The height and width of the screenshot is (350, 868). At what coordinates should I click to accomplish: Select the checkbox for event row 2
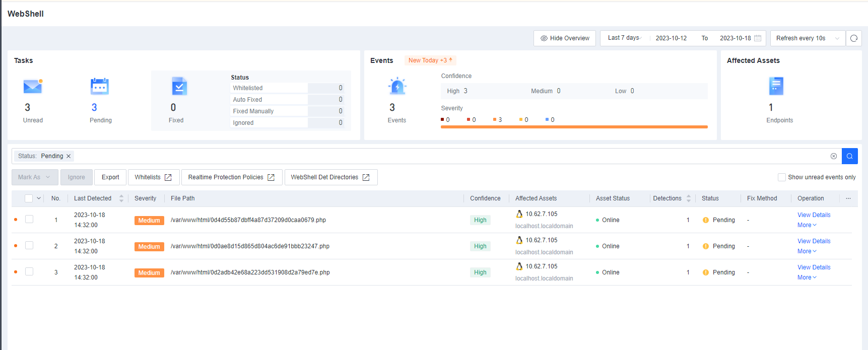[x=29, y=246]
